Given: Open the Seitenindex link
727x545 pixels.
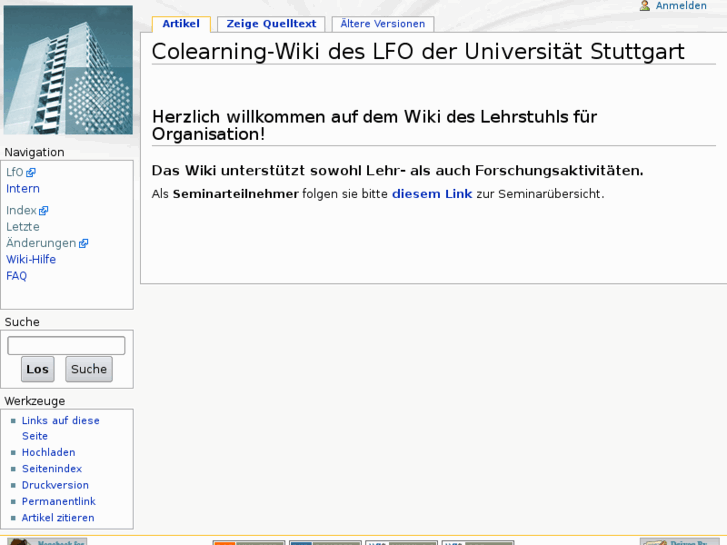Looking at the screenshot, I should 52,468.
